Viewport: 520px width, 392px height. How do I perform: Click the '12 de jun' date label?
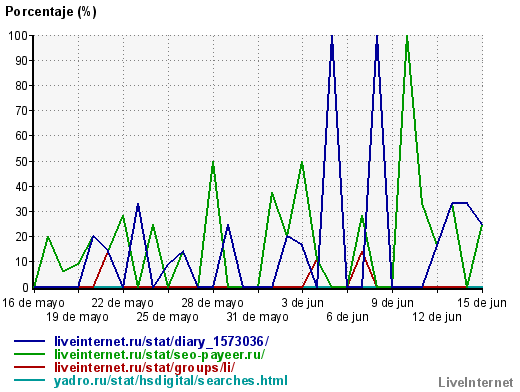click(x=437, y=317)
